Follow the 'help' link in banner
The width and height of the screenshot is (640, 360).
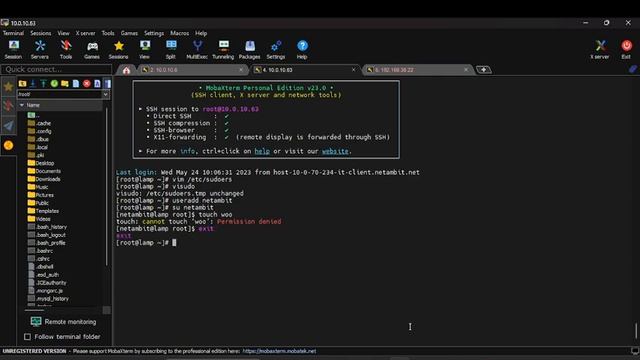pos(262,151)
